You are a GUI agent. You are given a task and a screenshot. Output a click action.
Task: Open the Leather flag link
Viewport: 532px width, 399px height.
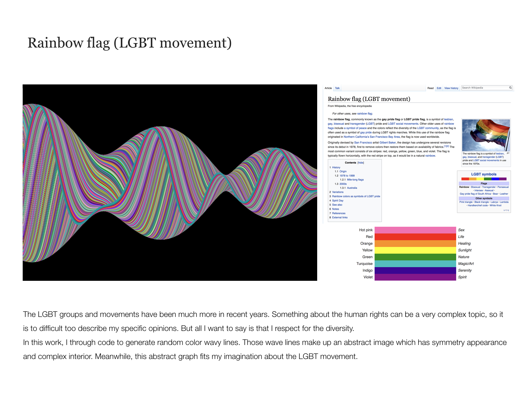pos(504,194)
